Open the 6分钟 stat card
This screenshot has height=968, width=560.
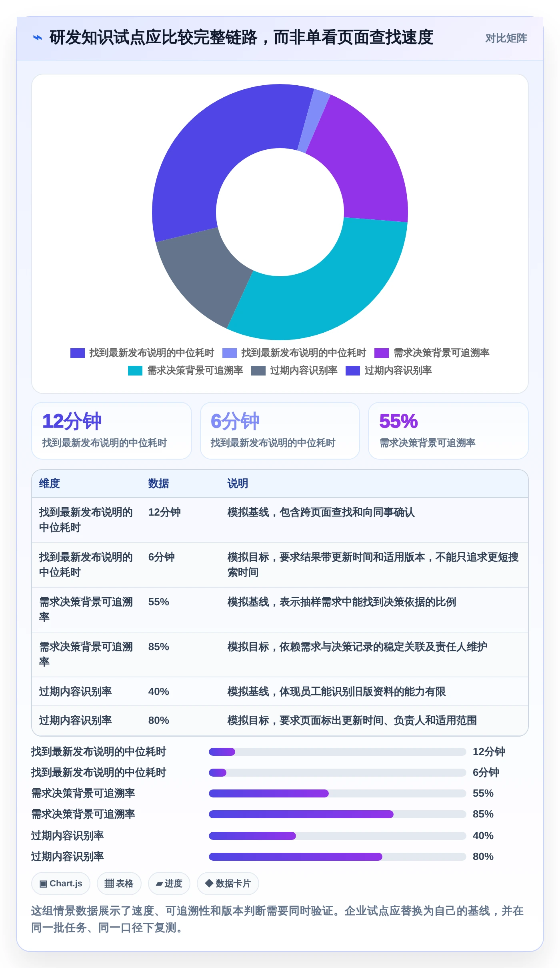[280, 431]
